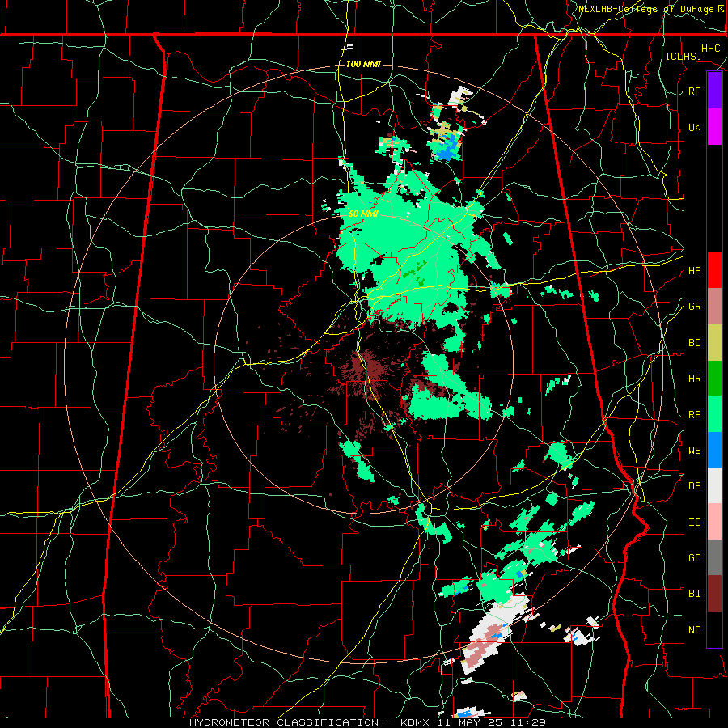Viewport: 728px width, 728px height.
Task: Click the RF legend label
Action: pyautogui.click(x=694, y=91)
